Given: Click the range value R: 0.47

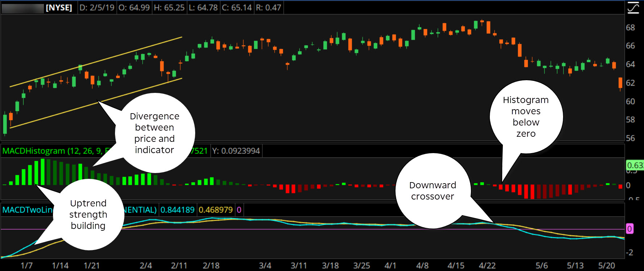Looking at the screenshot, I should click(x=268, y=8).
